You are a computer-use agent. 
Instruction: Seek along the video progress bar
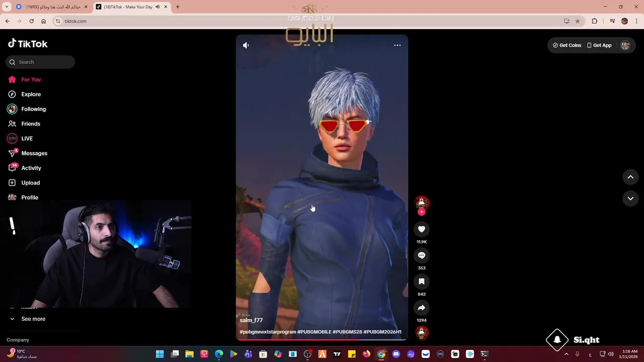point(322,340)
